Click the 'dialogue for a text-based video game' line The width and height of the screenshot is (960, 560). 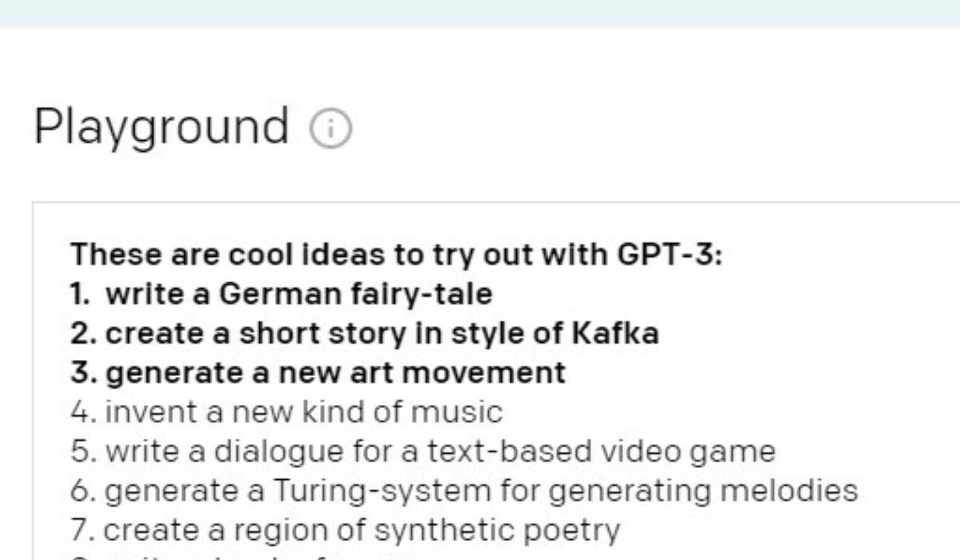[x=422, y=451]
